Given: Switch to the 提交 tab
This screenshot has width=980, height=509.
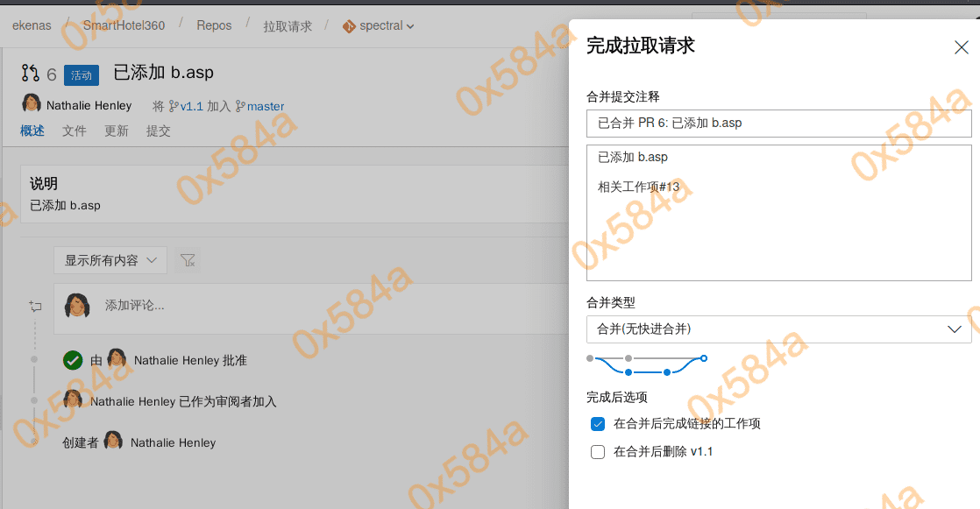Looking at the screenshot, I should point(159,131).
